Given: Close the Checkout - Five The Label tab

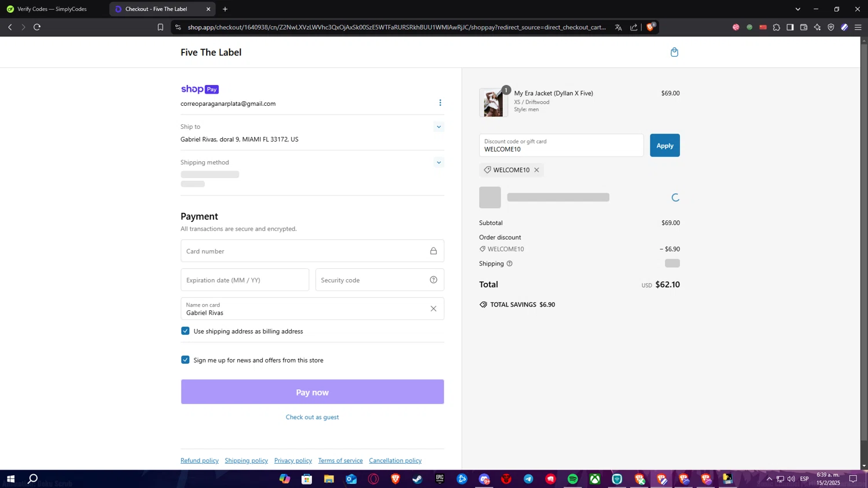Looking at the screenshot, I should click(x=208, y=9).
